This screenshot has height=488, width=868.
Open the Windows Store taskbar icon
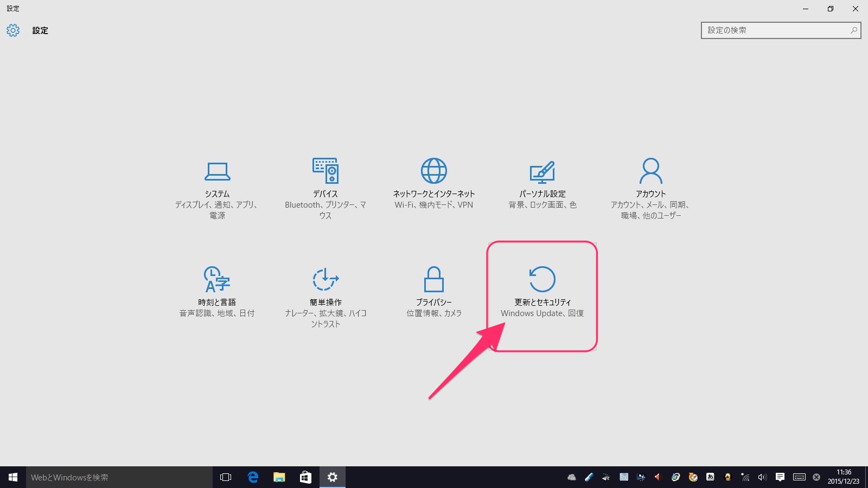coord(306,477)
